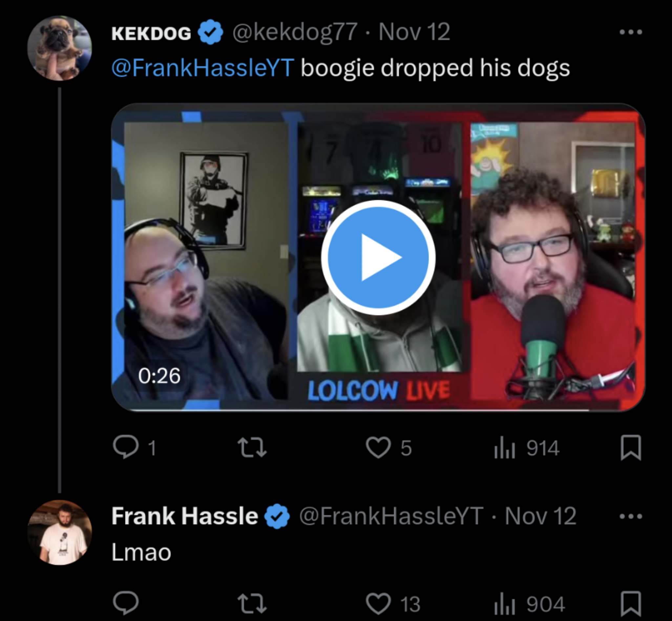This screenshot has height=621, width=672.
Task: Retweet KEKDOG's tweet
Action: tap(252, 448)
